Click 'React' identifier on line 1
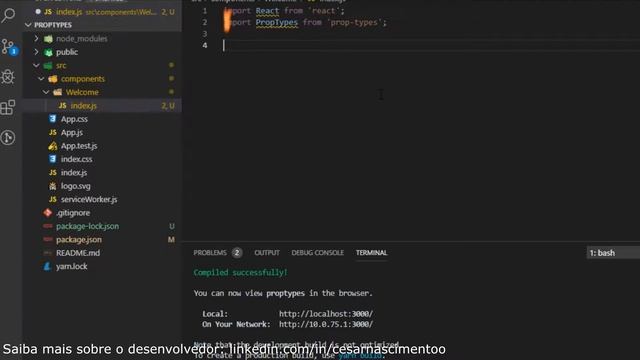 pos(267,11)
